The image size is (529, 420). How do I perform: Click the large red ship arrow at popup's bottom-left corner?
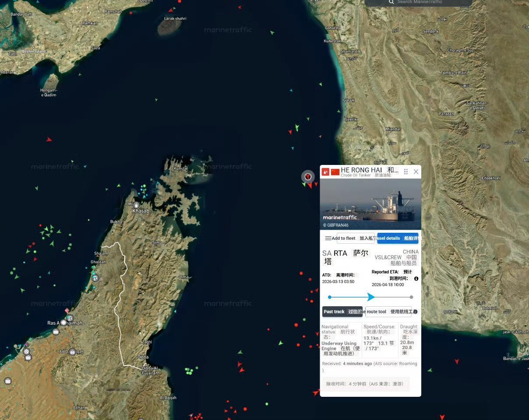pos(316,392)
